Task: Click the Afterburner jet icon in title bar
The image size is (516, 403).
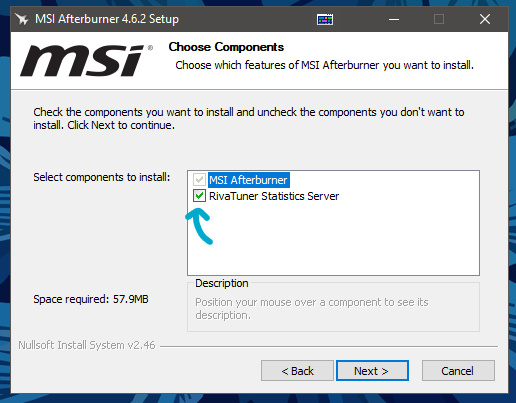Action: pyautogui.click(x=22, y=19)
